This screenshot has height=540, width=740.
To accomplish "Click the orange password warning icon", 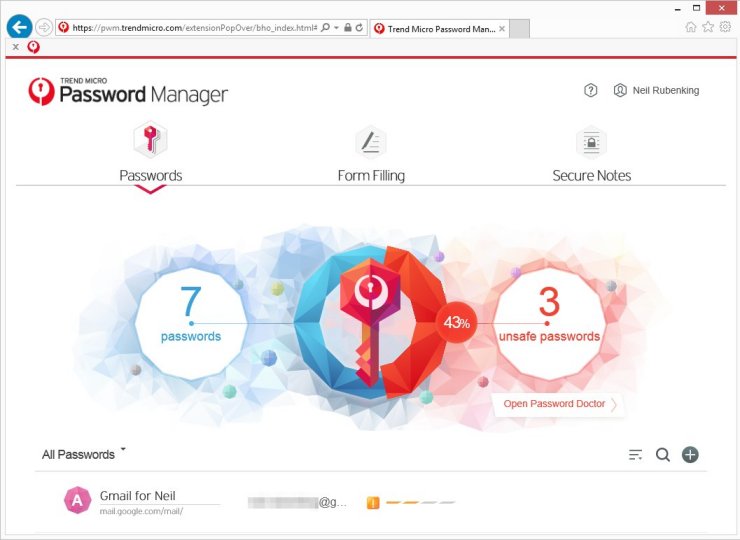I will 373,503.
